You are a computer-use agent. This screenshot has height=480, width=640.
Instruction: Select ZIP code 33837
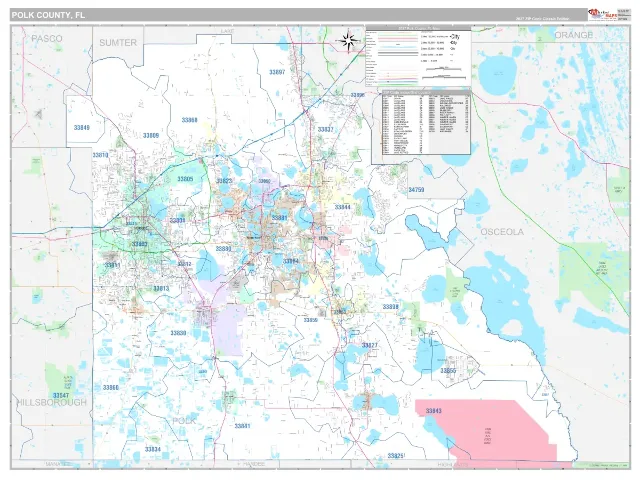tap(325, 129)
